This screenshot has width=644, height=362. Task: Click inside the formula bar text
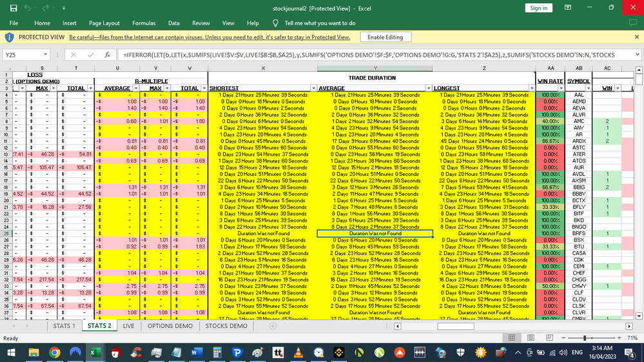point(374,55)
